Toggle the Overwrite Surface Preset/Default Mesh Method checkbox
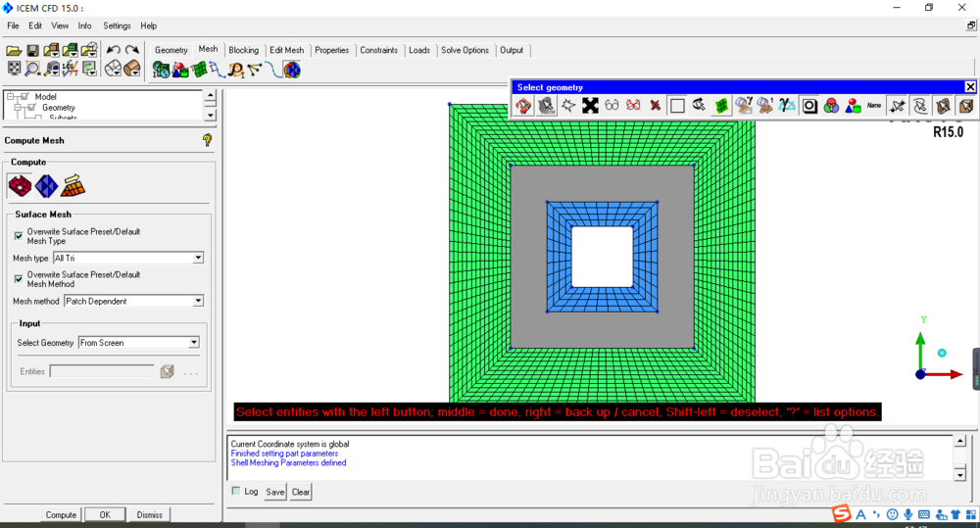 [x=18, y=278]
